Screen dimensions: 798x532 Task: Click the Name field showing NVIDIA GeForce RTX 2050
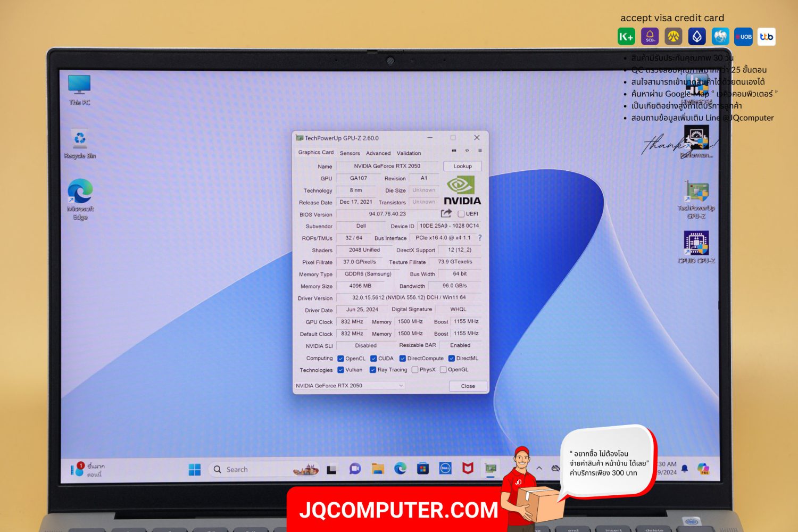[387, 166]
